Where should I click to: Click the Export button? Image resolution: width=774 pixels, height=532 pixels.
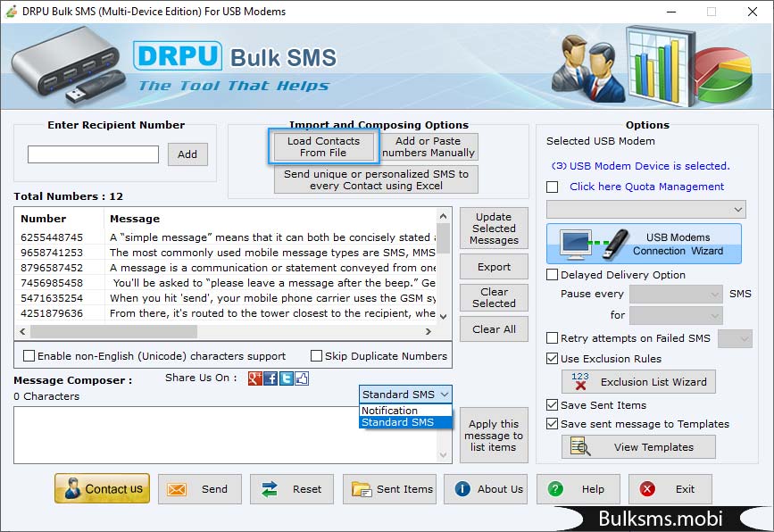click(494, 267)
